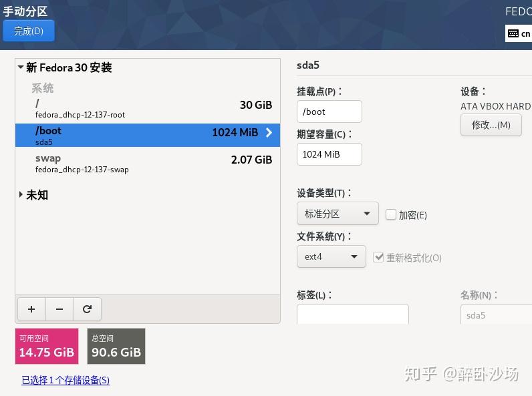Click the 期望容量 1024 MiB input field
Screen dimensions: 532x396
click(329, 154)
